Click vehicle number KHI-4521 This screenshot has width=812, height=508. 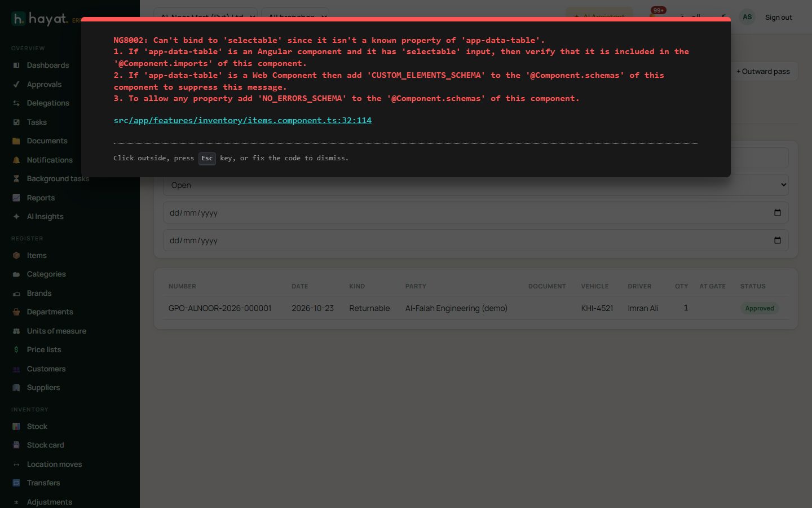click(597, 308)
